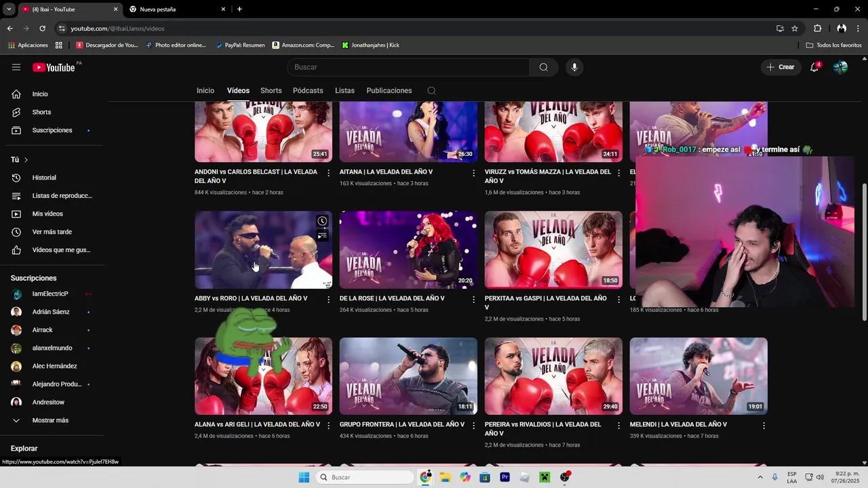The image size is (868, 488).
Task: Click the page vertical scrollbar
Action: (864, 253)
